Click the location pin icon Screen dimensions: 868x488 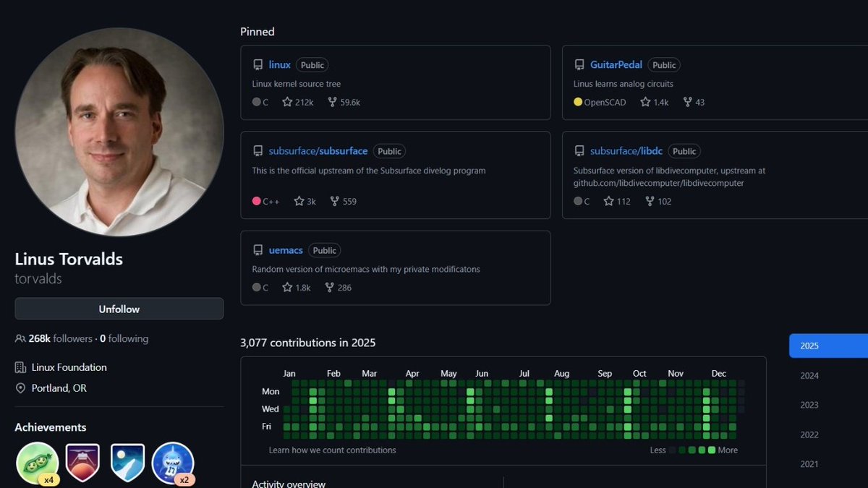(x=20, y=388)
